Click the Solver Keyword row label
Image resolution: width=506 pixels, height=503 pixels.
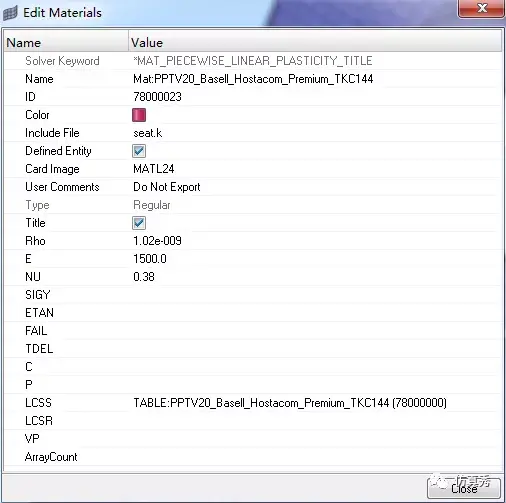click(x=62, y=61)
